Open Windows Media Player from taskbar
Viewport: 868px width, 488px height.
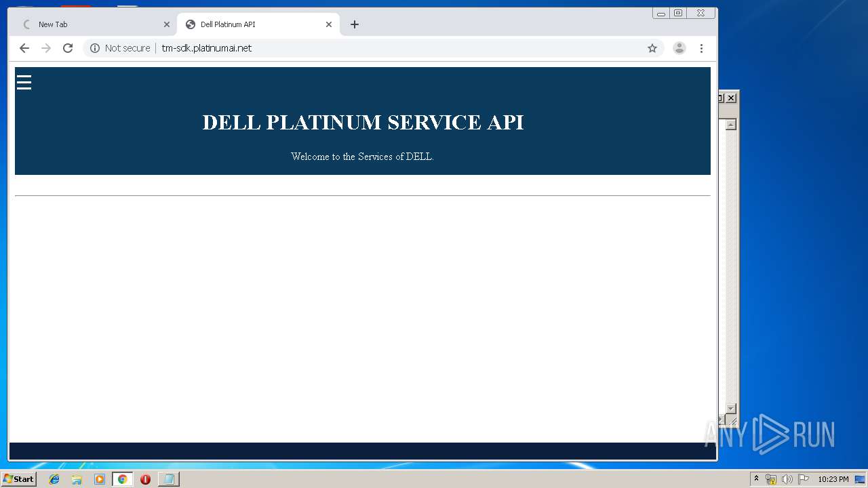point(100,479)
